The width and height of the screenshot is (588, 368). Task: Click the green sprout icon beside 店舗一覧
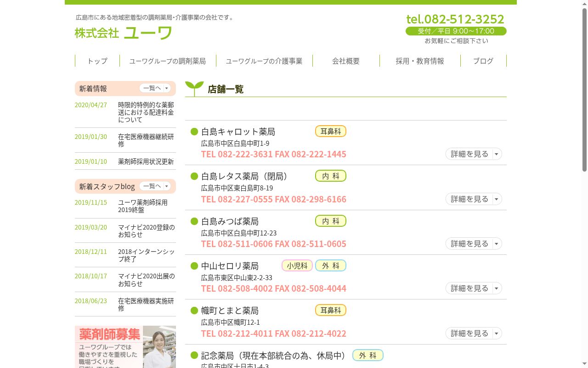click(194, 88)
